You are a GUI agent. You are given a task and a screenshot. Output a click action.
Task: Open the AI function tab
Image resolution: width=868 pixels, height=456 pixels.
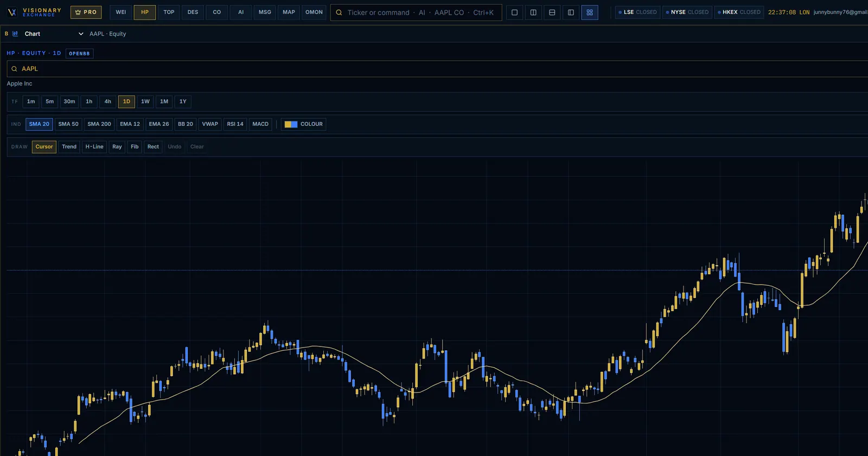click(241, 12)
